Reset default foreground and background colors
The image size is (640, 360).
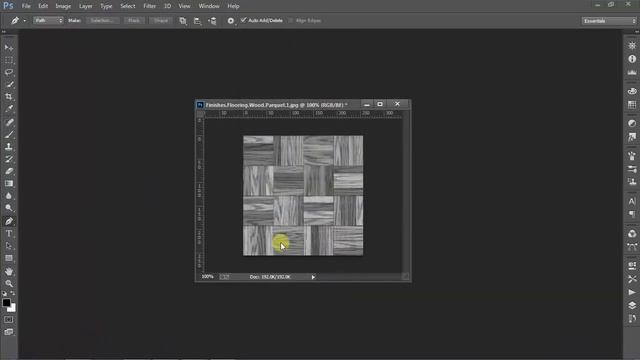click(4, 293)
